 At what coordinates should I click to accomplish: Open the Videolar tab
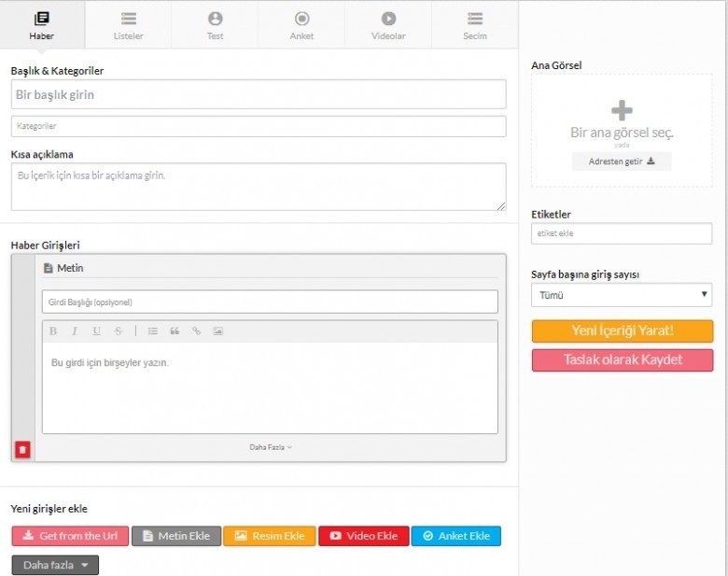[388, 24]
